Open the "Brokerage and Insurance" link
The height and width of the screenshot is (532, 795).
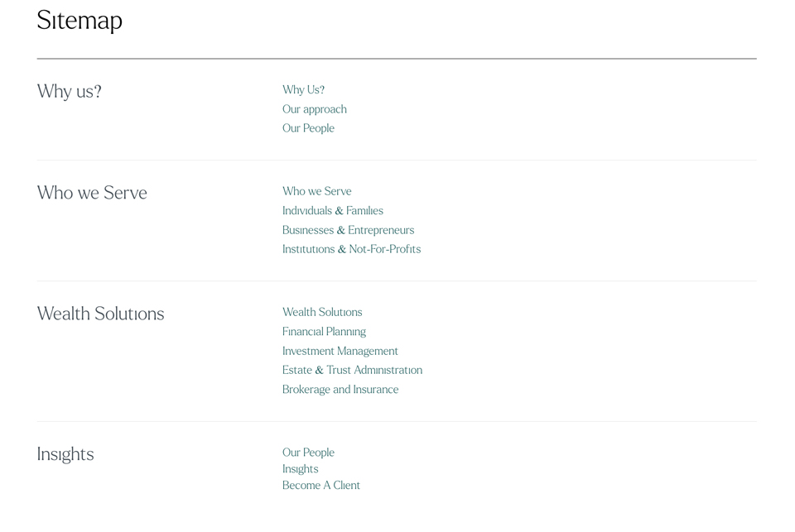click(x=340, y=390)
